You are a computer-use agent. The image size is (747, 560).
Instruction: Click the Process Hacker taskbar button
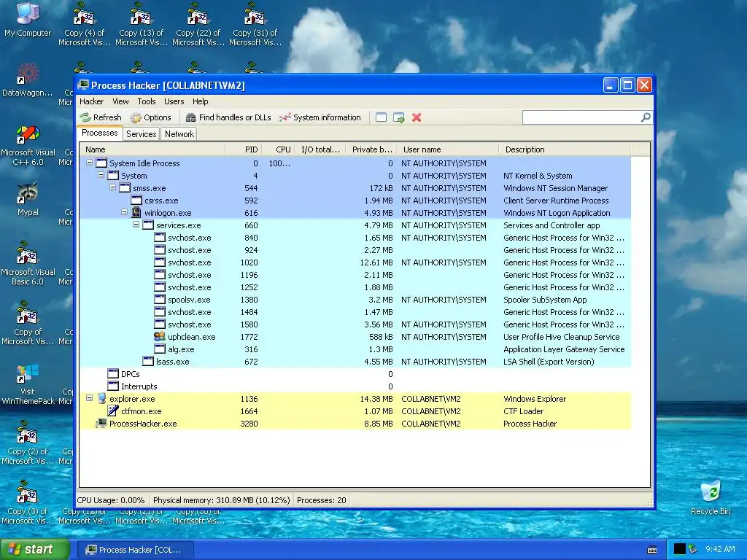[x=135, y=550]
